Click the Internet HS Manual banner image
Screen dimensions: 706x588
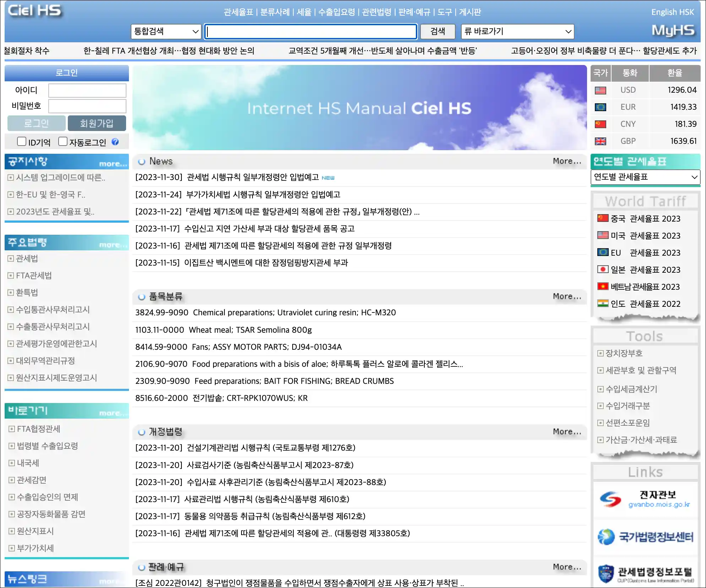coord(359,108)
